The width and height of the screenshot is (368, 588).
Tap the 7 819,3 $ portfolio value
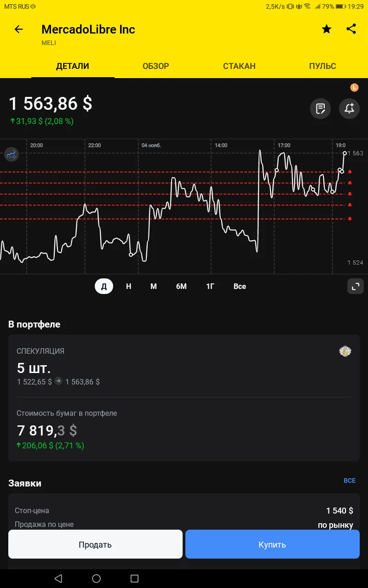47,430
